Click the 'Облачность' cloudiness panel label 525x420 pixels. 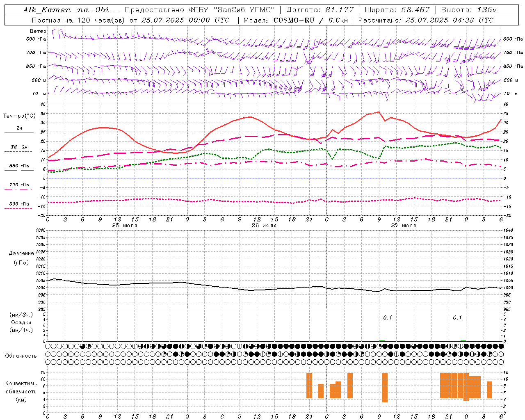21,356
